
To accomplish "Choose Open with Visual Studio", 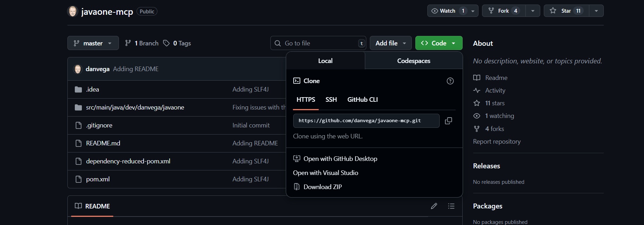I will tap(325, 173).
